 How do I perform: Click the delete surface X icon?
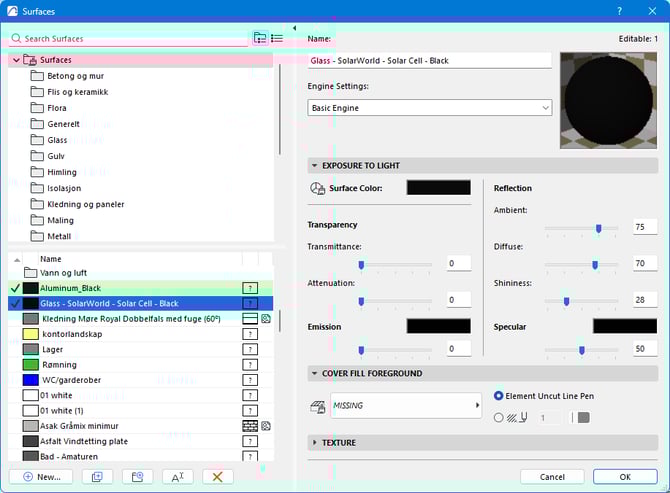(217, 477)
